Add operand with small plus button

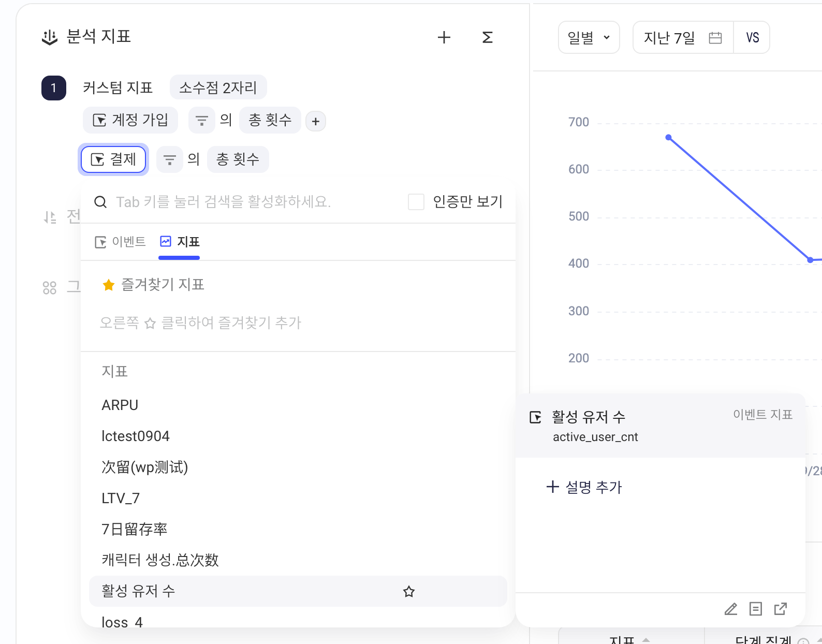(316, 122)
